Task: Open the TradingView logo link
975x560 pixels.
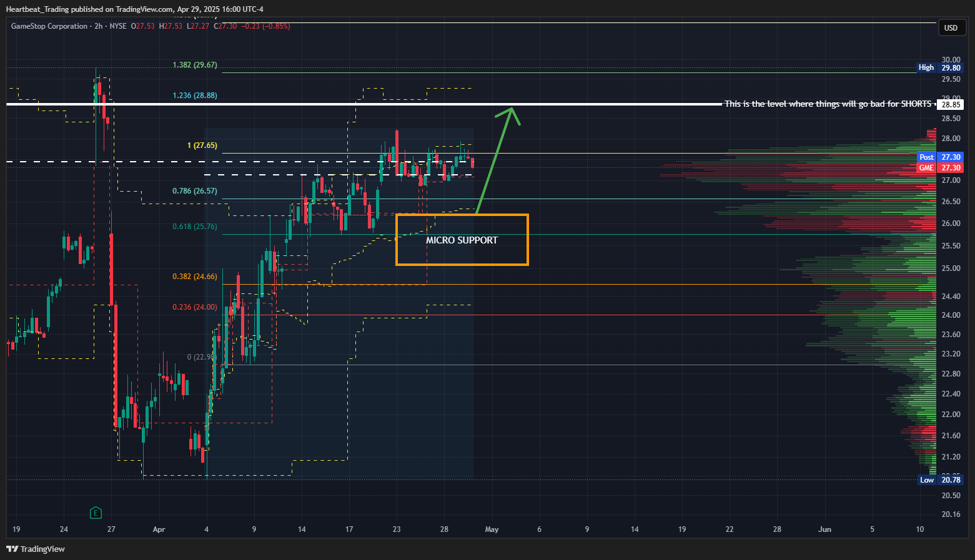Action: 36,549
